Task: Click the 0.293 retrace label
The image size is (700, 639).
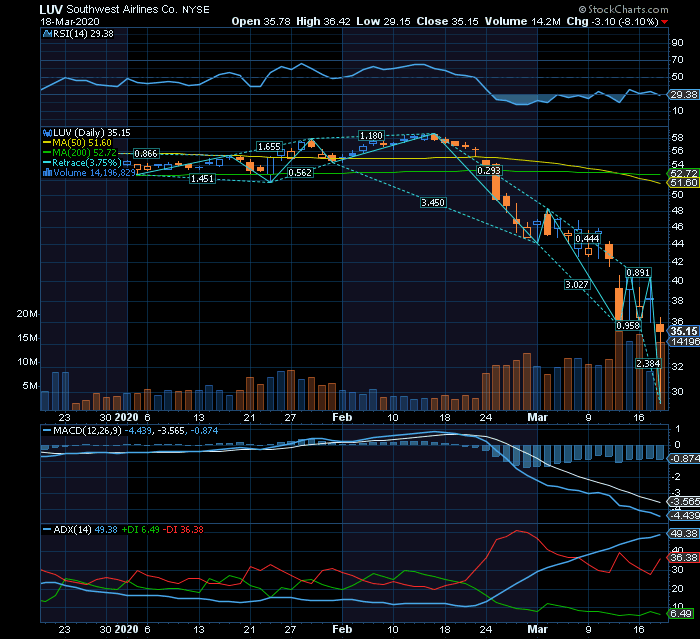Action: click(x=489, y=171)
